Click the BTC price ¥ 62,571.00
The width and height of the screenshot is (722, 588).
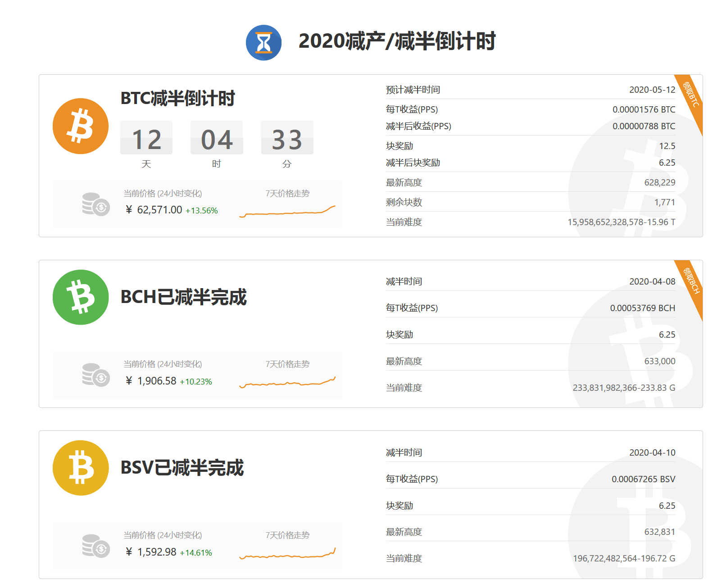(x=154, y=210)
